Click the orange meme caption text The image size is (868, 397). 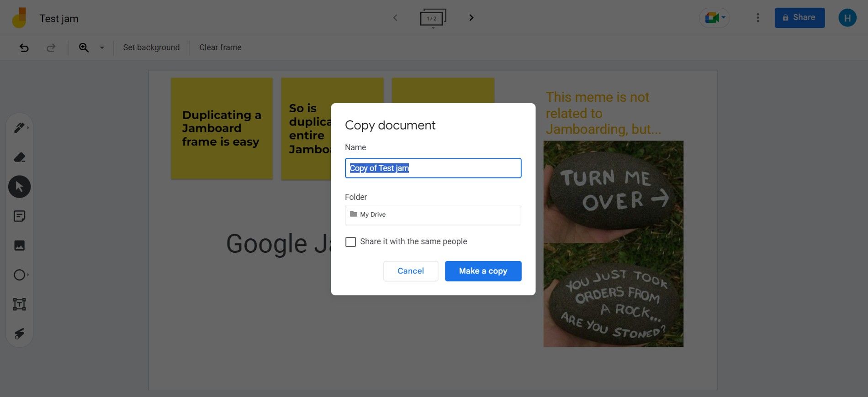coord(603,113)
